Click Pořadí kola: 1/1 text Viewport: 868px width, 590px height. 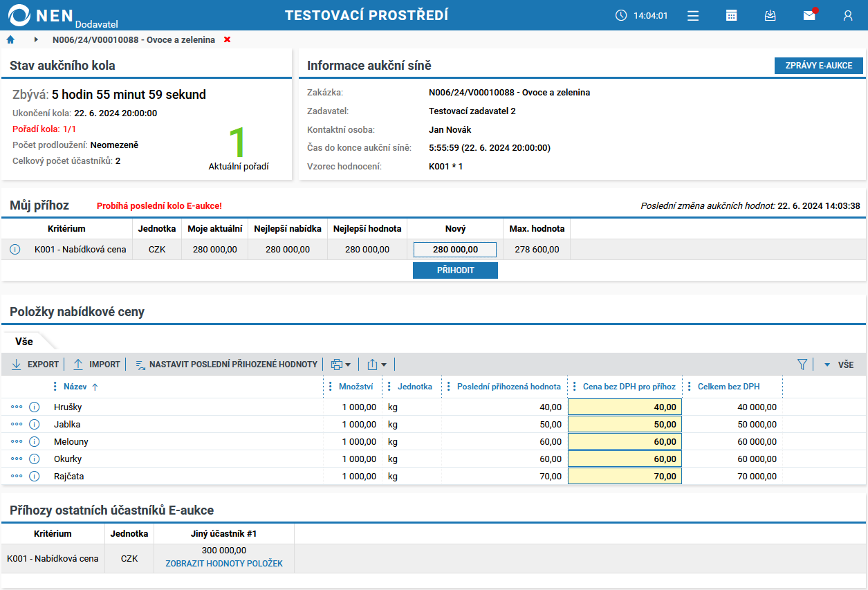[44, 129]
